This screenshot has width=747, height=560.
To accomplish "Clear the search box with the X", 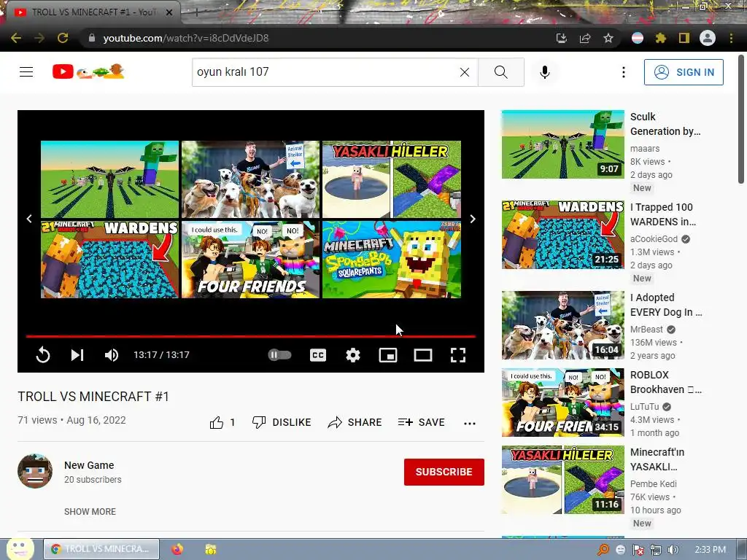I will click(465, 72).
